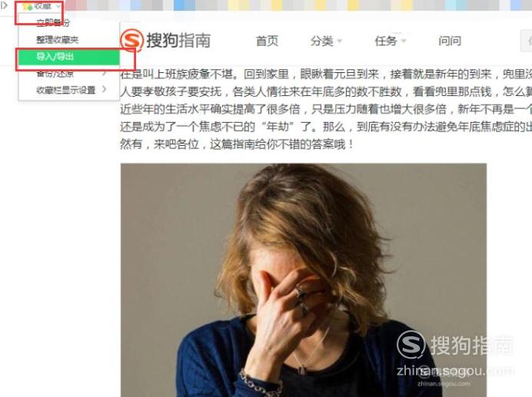Click the search box at right edge
The image size is (532, 397).
coord(526,41)
